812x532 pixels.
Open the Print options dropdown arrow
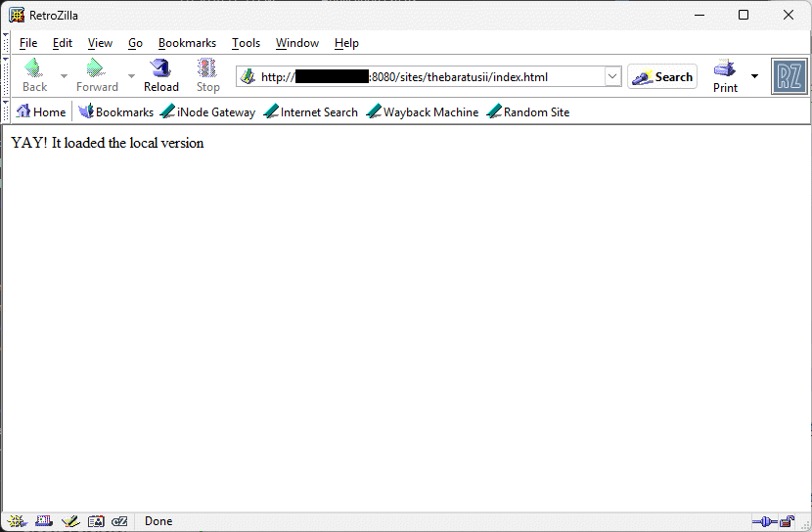[x=754, y=76]
